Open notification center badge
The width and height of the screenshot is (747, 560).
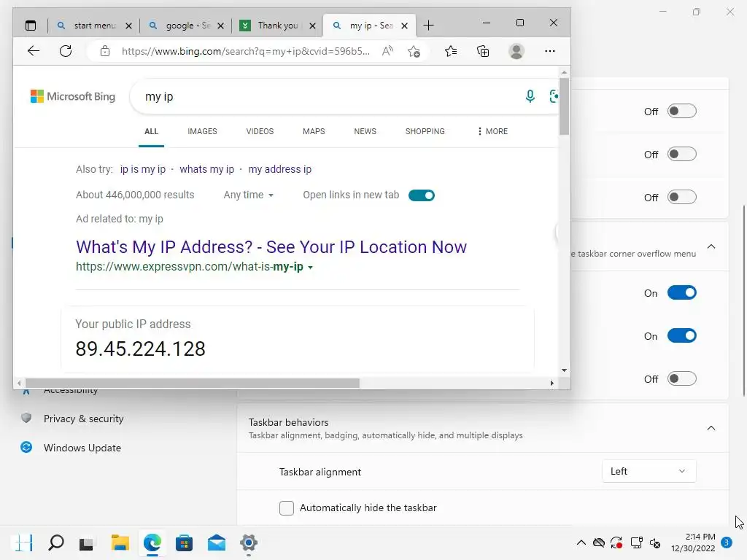coord(727,542)
